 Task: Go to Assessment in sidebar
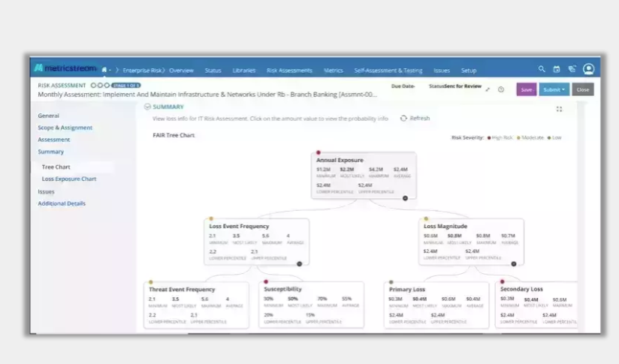[x=53, y=139]
